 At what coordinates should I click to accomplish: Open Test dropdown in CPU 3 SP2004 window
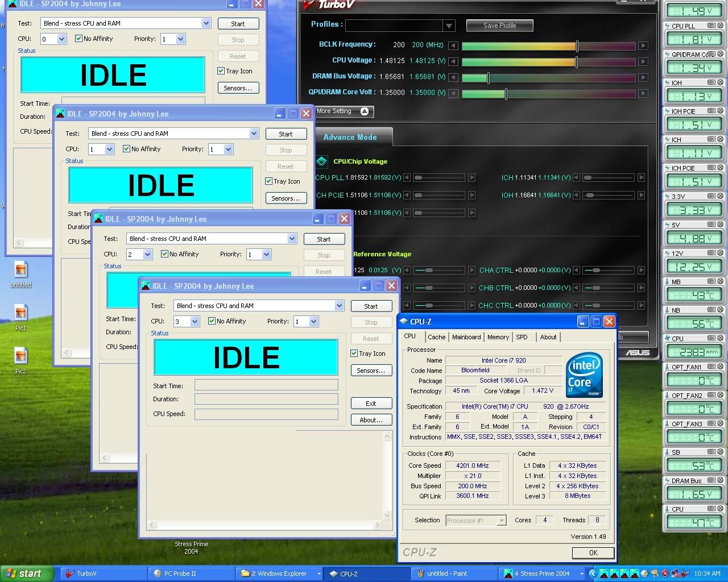(x=339, y=306)
